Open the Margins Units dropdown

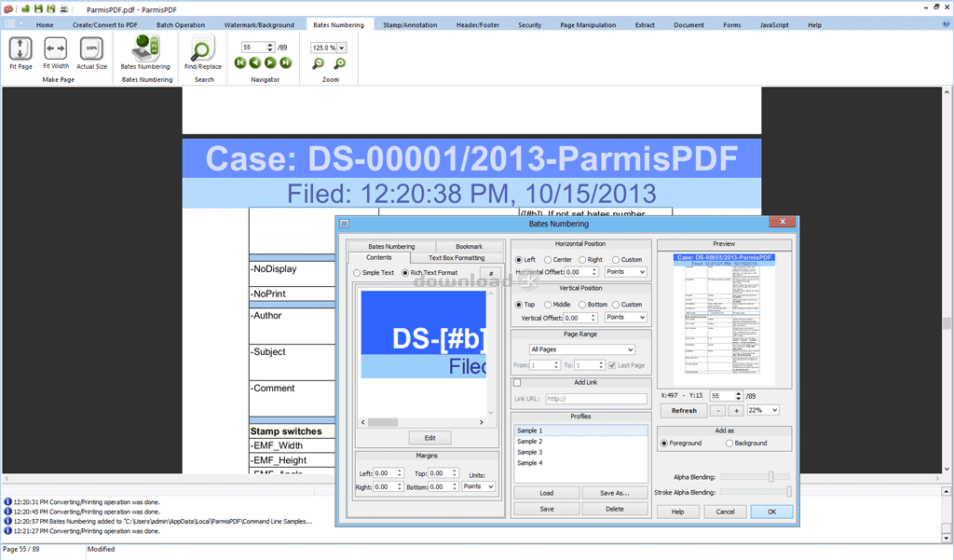click(478, 486)
